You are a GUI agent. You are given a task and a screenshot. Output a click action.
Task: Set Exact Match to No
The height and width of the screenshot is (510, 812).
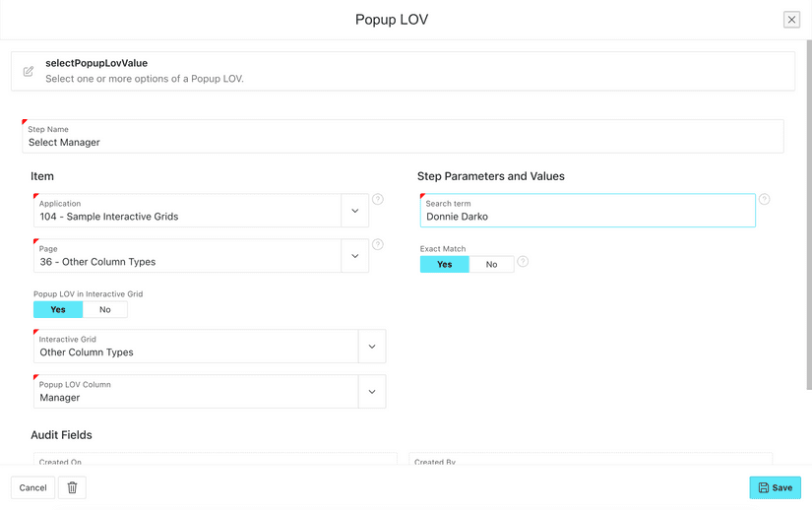point(491,264)
